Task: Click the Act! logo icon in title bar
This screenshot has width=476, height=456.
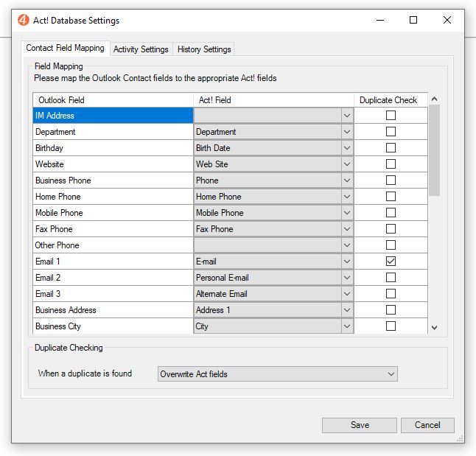Action: [23, 20]
